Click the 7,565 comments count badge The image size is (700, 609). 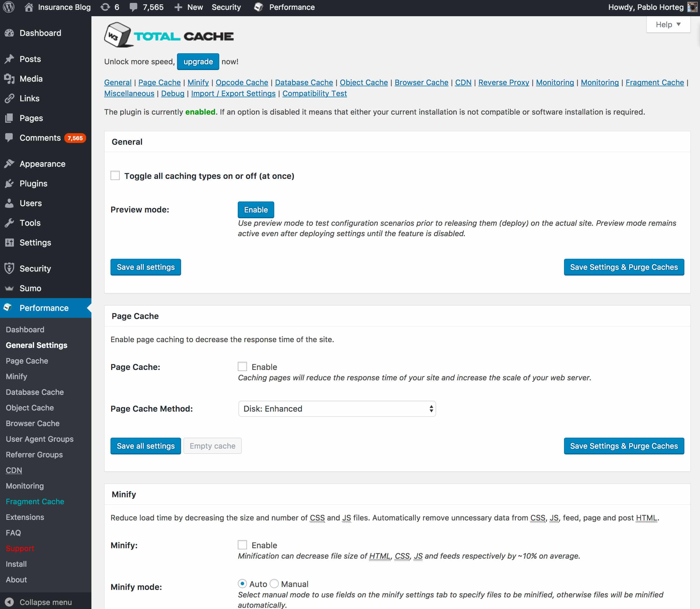tap(75, 138)
